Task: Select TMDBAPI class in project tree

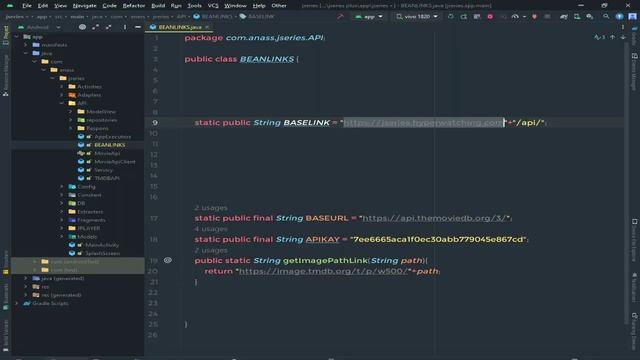Action: (107, 178)
